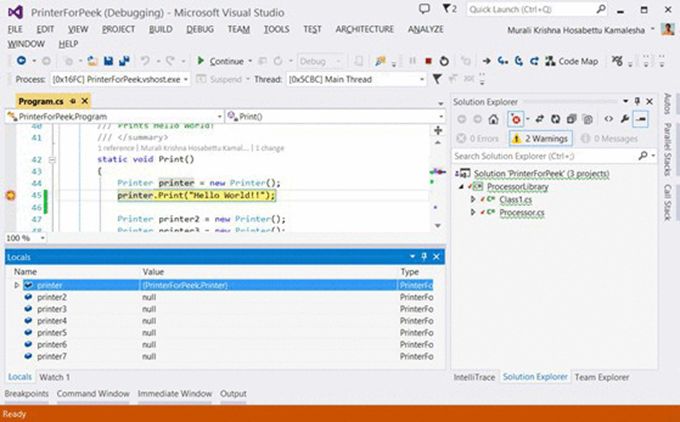Open the Immediate Window tab
The image size is (680, 422).
click(x=175, y=394)
